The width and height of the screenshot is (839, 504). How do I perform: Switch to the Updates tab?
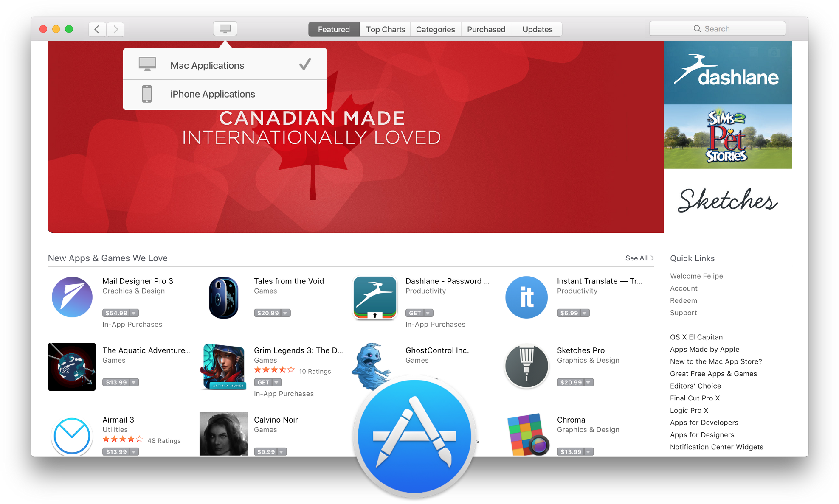(x=537, y=29)
